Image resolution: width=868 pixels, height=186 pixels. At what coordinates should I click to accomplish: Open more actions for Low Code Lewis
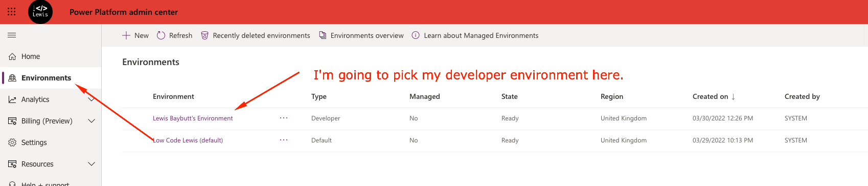284,140
